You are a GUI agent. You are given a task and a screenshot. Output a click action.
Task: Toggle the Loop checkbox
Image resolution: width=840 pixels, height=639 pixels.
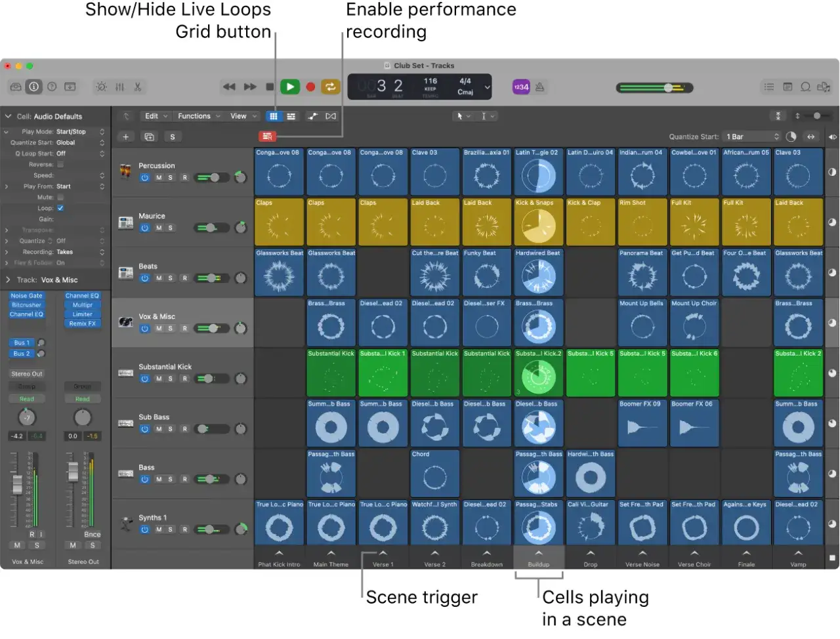[x=60, y=208]
